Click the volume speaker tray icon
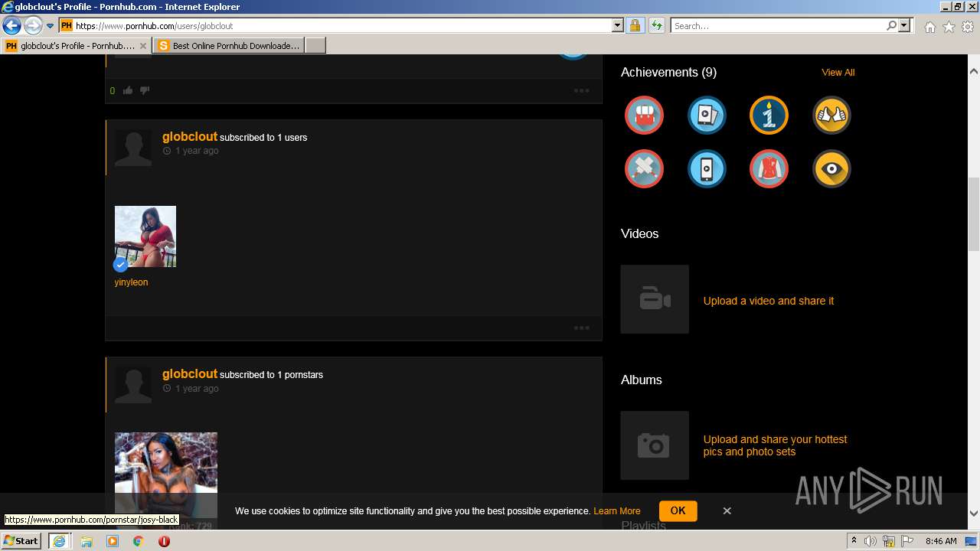980x551 pixels. pos(871,541)
